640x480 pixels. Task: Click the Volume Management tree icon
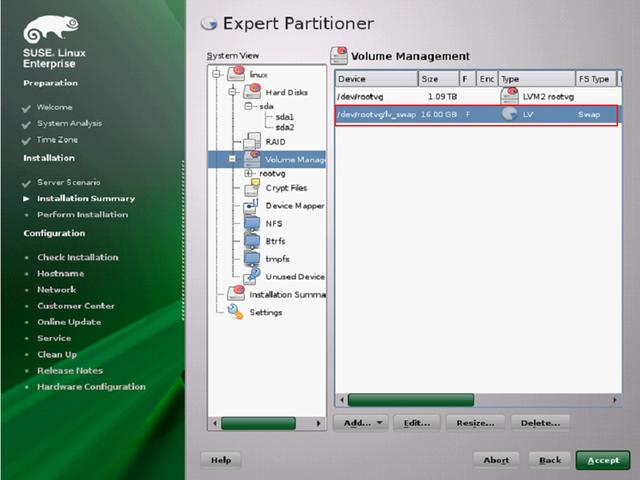point(252,159)
